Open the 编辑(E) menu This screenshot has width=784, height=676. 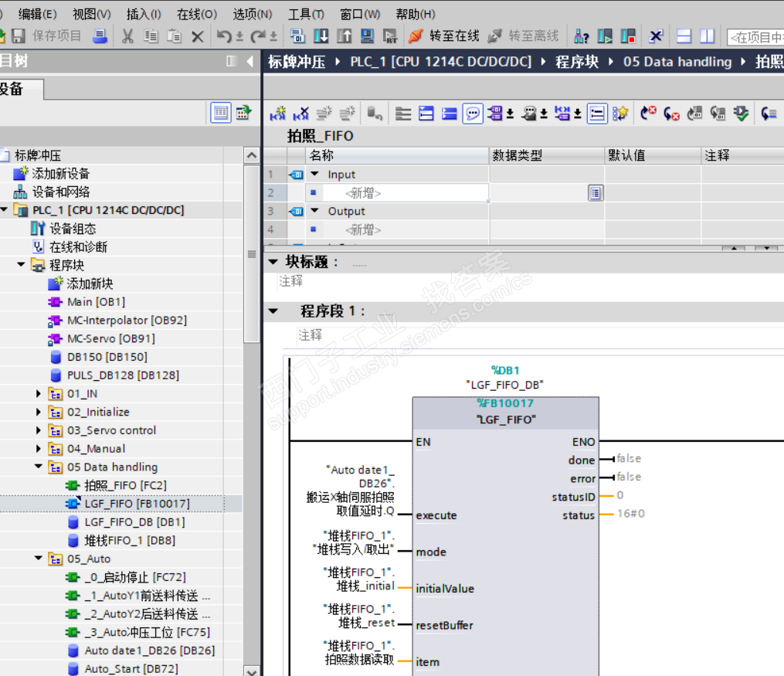click(x=38, y=14)
